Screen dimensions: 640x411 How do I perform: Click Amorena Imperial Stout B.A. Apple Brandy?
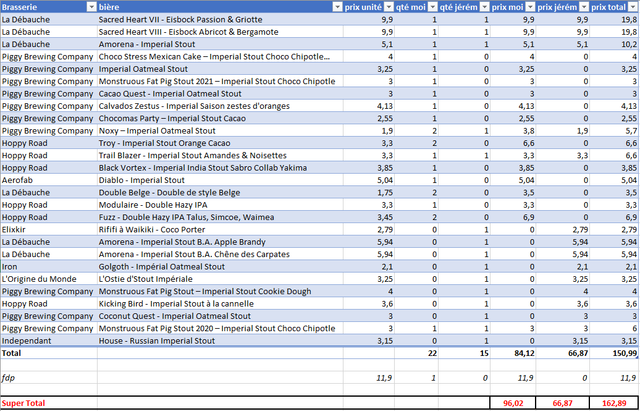point(220,242)
